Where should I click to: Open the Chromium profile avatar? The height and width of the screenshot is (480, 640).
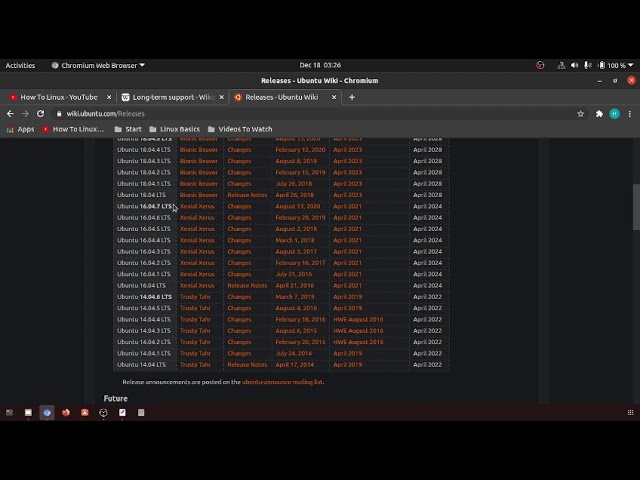(x=614, y=114)
